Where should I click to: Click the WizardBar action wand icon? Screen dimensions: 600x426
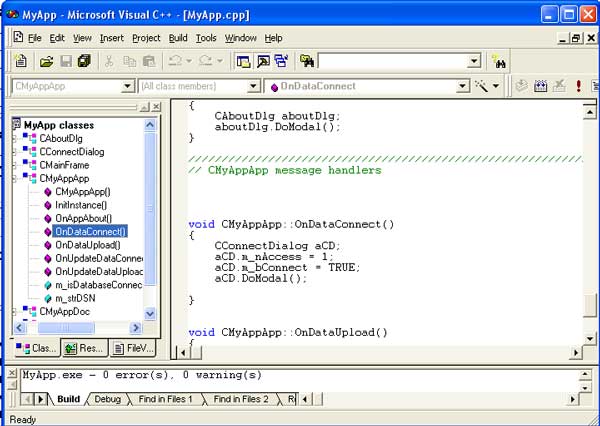click(x=481, y=86)
